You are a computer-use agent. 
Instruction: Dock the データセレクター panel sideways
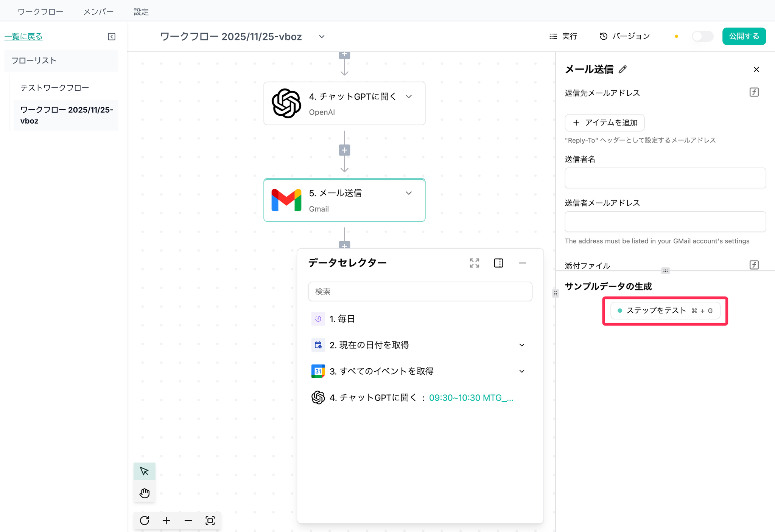pos(498,263)
